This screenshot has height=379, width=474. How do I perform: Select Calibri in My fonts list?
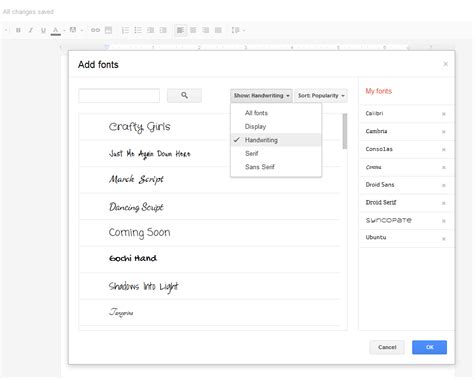point(374,113)
